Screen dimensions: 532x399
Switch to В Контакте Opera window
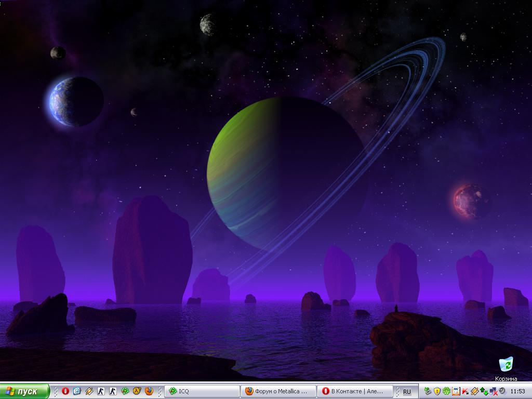[355, 391]
